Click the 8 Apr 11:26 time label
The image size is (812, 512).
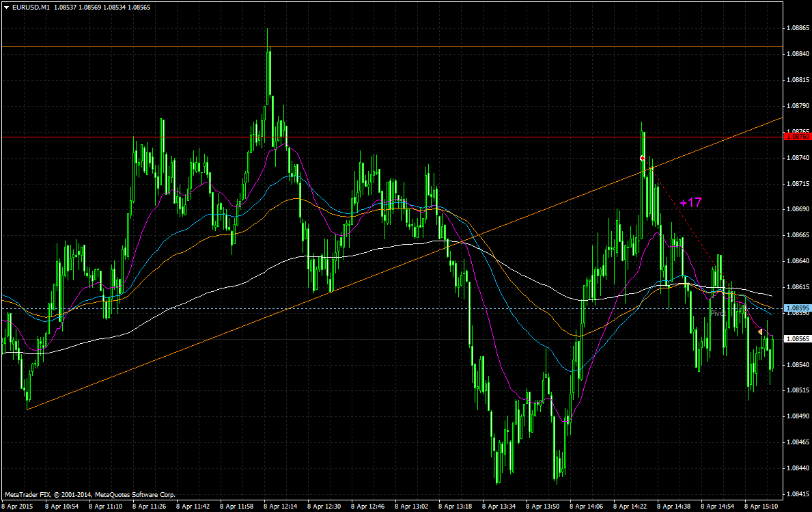(x=149, y=507)
